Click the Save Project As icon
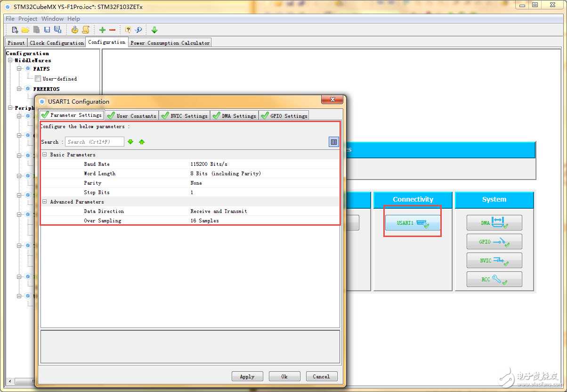567x392 pixels. pos(57,30)
